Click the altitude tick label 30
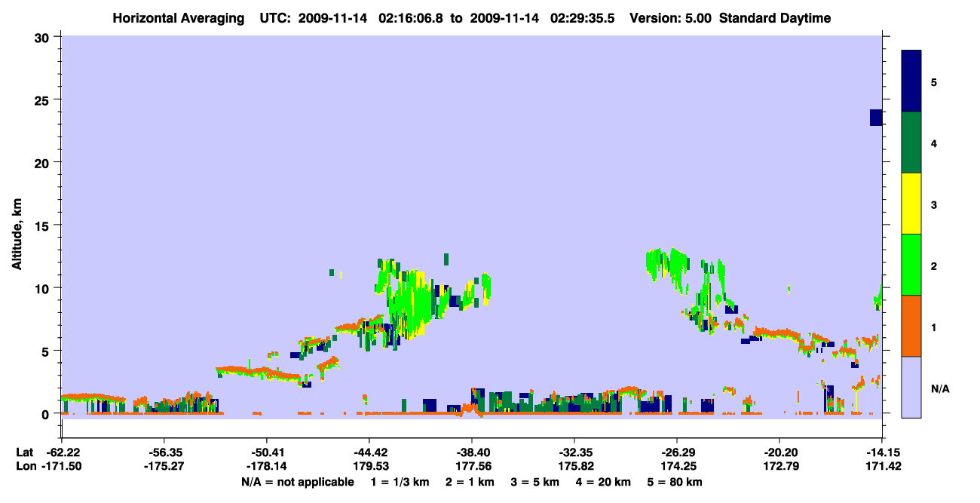Viewport: 980px width, 503px height. [44, 37]
